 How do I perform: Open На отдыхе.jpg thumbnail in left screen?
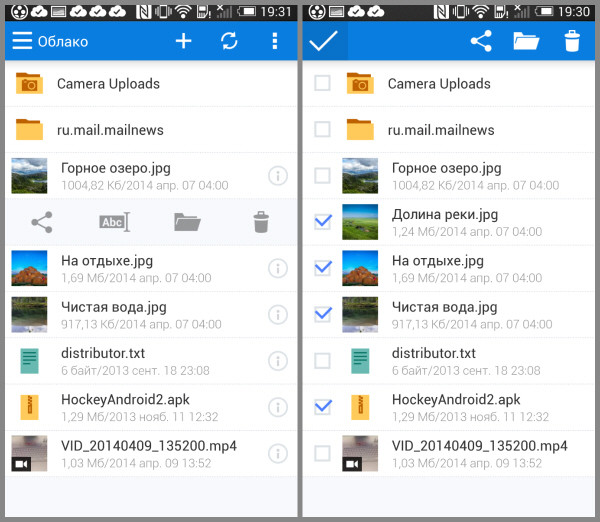click(29, 268)
